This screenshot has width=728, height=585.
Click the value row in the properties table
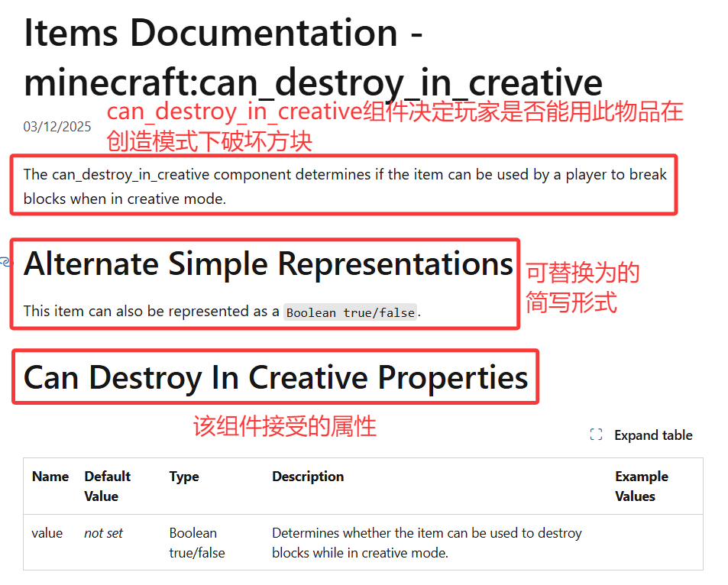point(47,533)
